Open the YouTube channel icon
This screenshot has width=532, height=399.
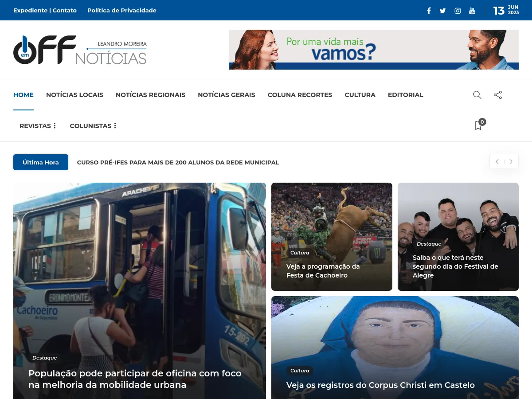(472, 11)
